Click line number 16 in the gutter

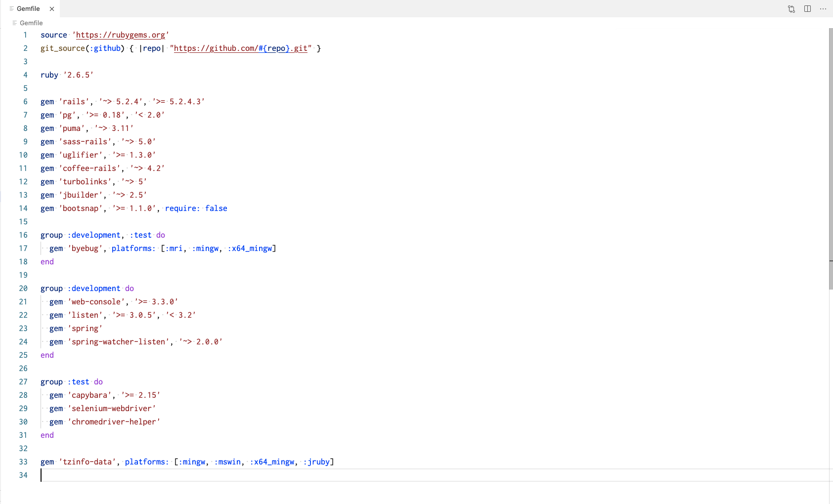23,235
